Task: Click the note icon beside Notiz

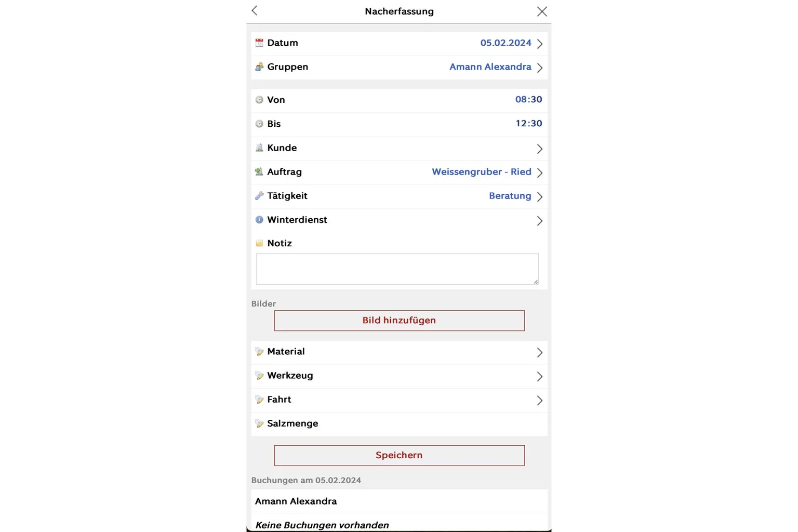Action: click(x=259, y=243)
